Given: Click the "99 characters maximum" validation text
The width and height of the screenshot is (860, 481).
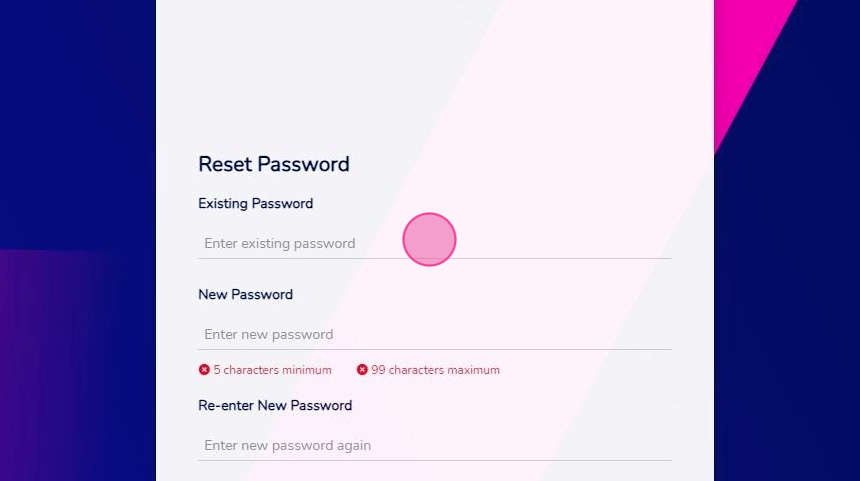Looking at the screenshot, I should click(435, 370).
